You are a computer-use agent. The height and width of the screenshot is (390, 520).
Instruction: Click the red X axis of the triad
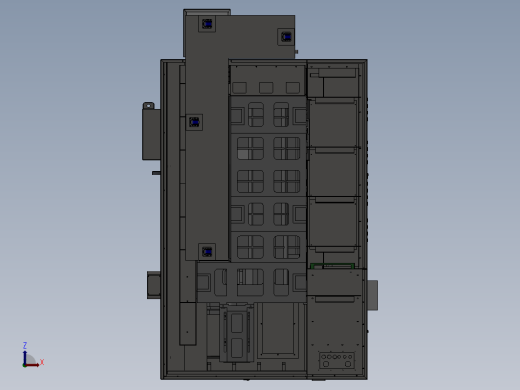(x=32, y=365)
